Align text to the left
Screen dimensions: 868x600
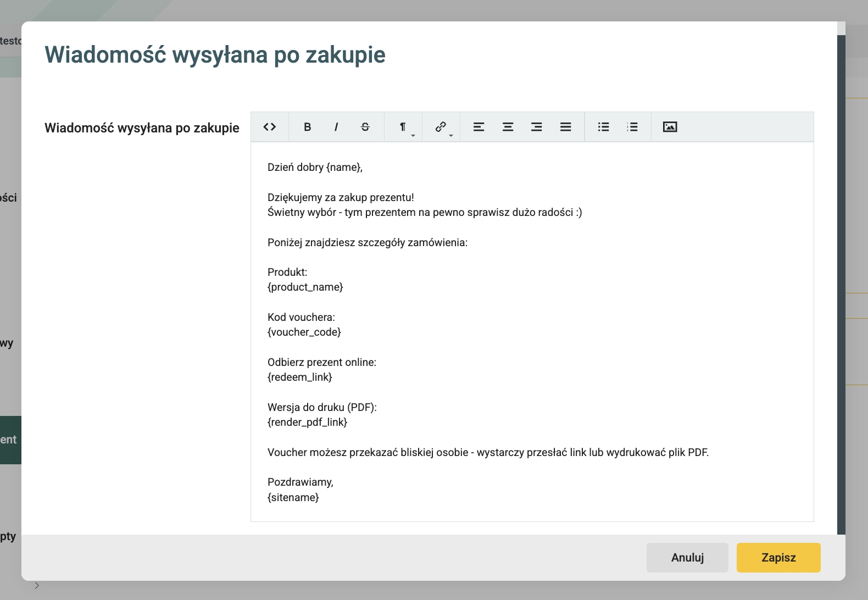click(x=479, y=127)
